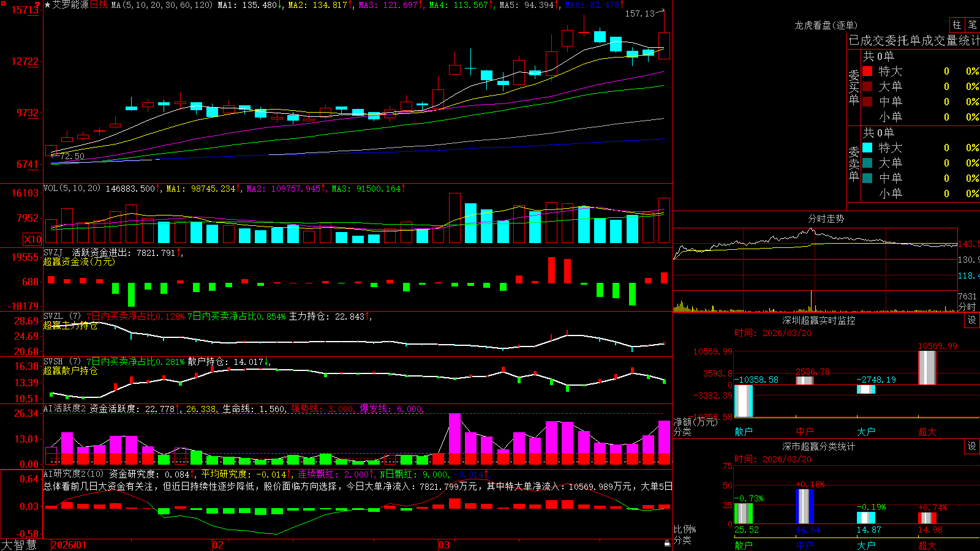Click the MA(5,10,20,30,60,120) indicator label

click(162, 5)
